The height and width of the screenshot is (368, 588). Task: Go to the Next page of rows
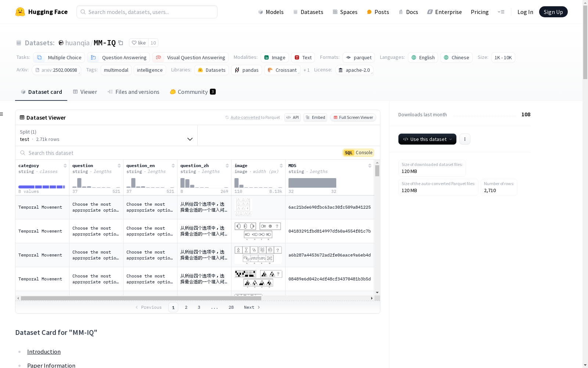(x=252, y=307)
